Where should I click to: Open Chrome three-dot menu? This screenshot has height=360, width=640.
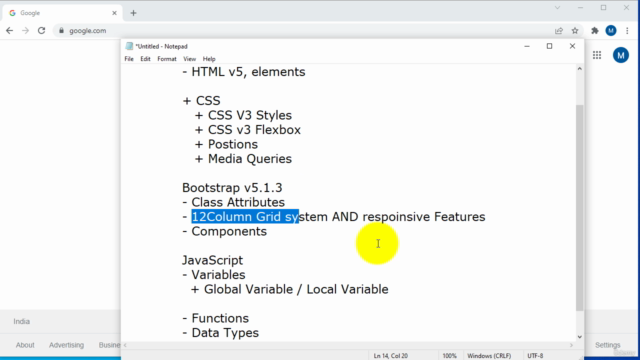[x=627, y=31]
